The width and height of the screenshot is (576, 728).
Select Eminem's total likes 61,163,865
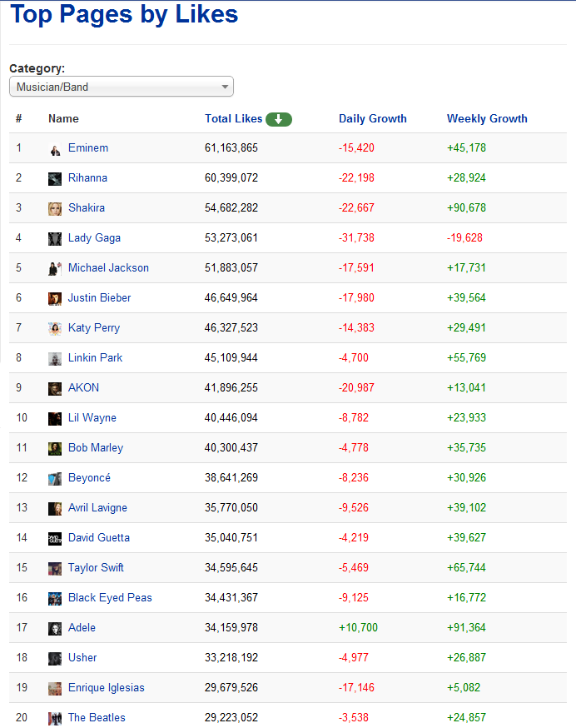tap(231, 148)
